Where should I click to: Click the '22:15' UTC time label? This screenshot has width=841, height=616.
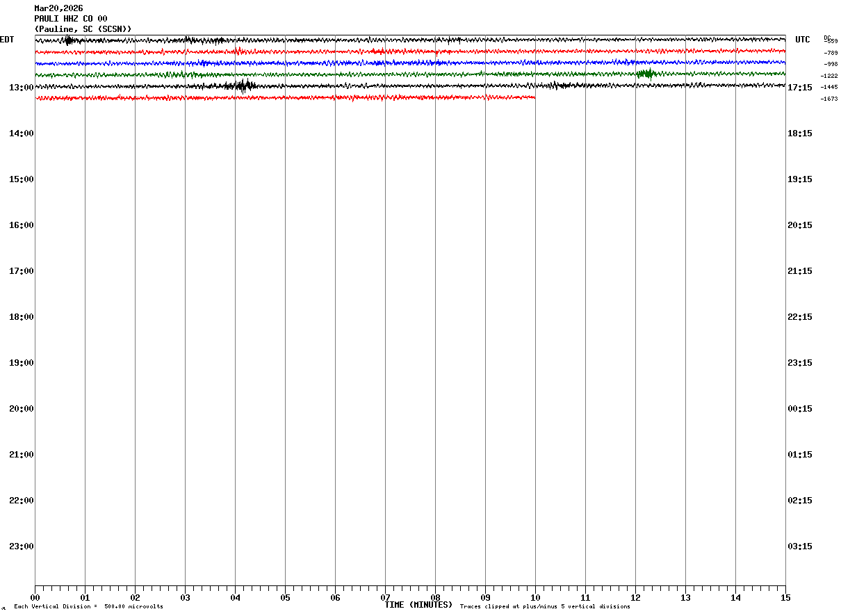[x=800, y=317]
